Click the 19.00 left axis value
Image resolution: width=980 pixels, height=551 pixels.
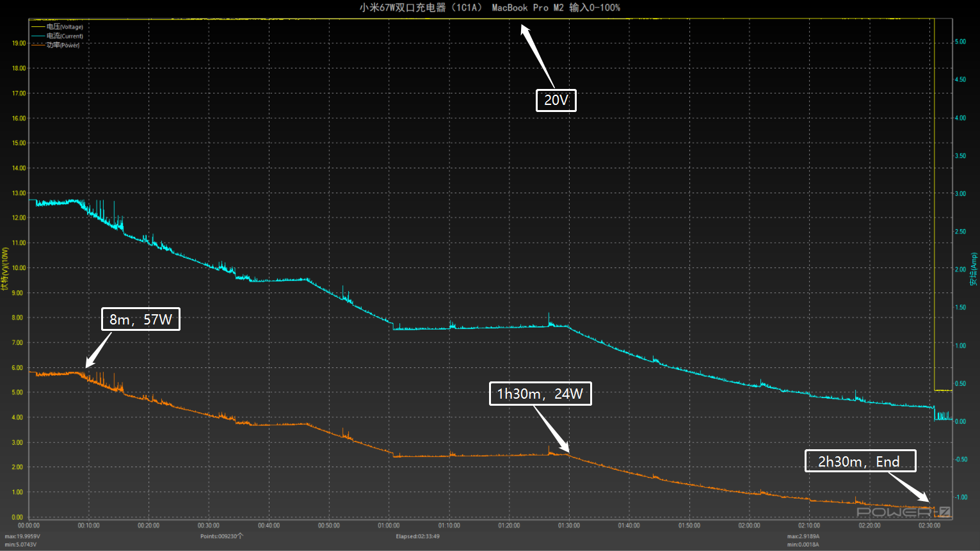click(19, 44)
